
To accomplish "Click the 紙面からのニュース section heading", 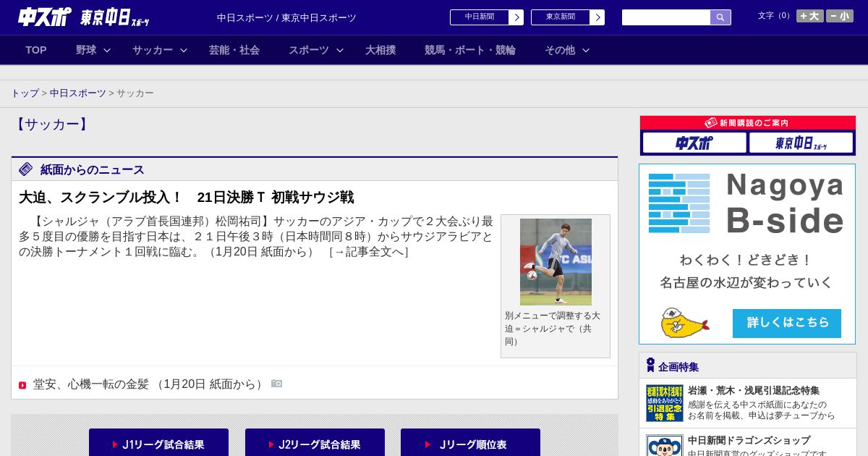I will point(93,170).
